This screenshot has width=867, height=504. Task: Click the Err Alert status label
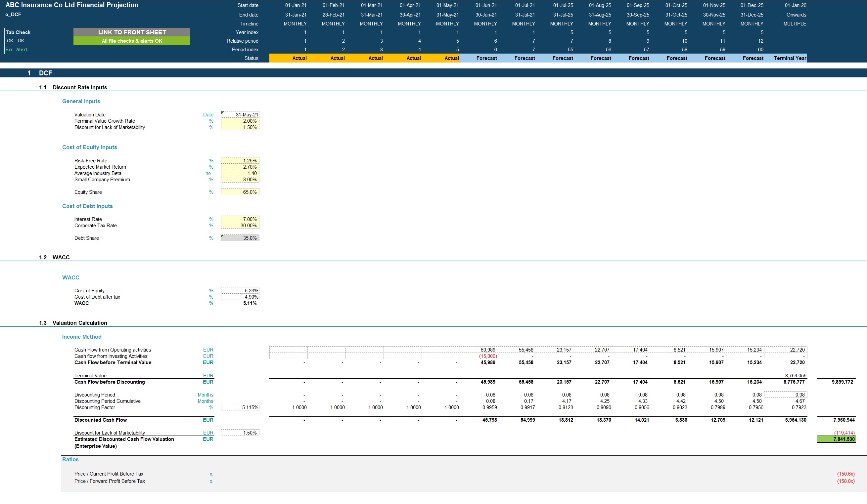[x=16, y=49]
